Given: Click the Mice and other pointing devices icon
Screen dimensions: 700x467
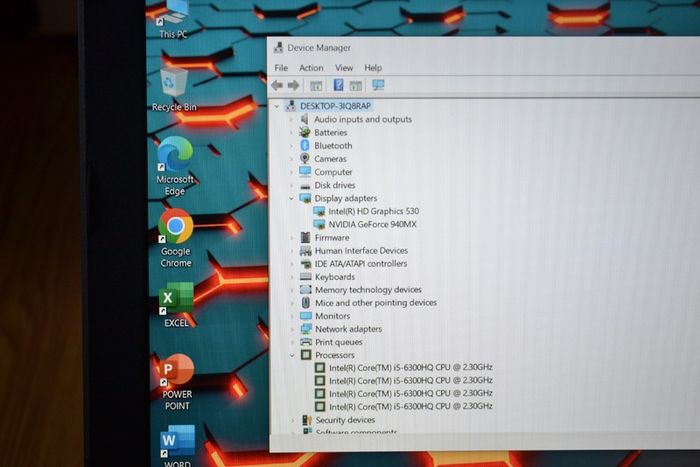Looking at the screenshot, I should point(306,302).
